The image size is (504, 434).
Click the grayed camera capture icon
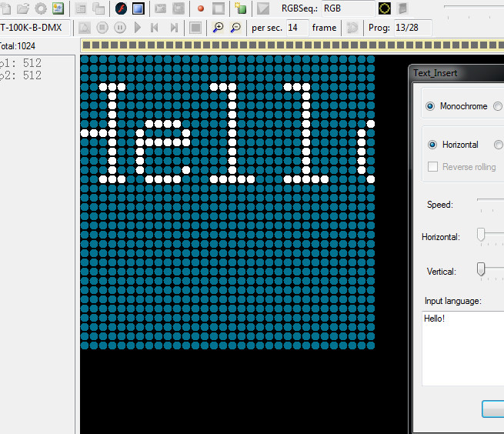coord(161,8)
